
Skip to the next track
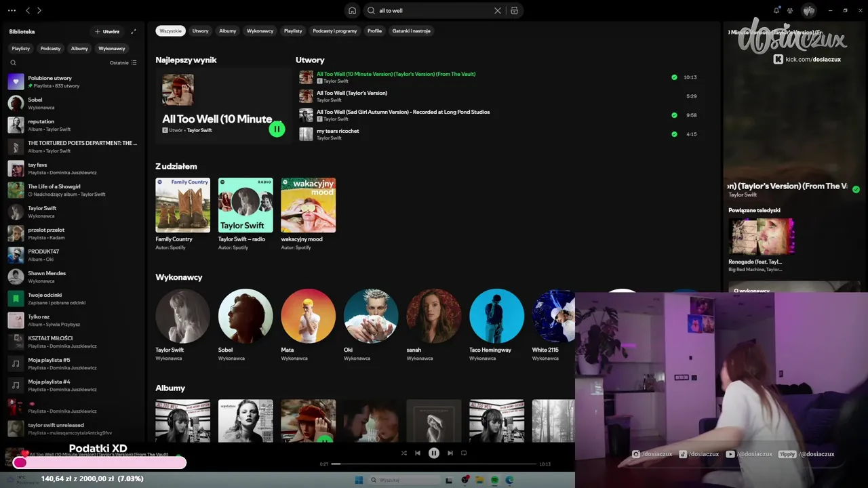[x=450, y=453]
